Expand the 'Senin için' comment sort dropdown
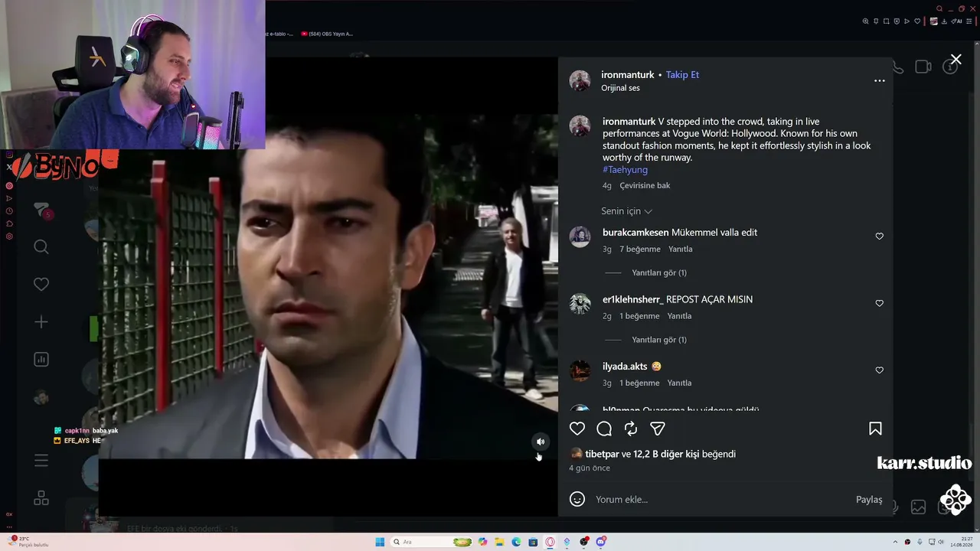 tap(626, 211)
